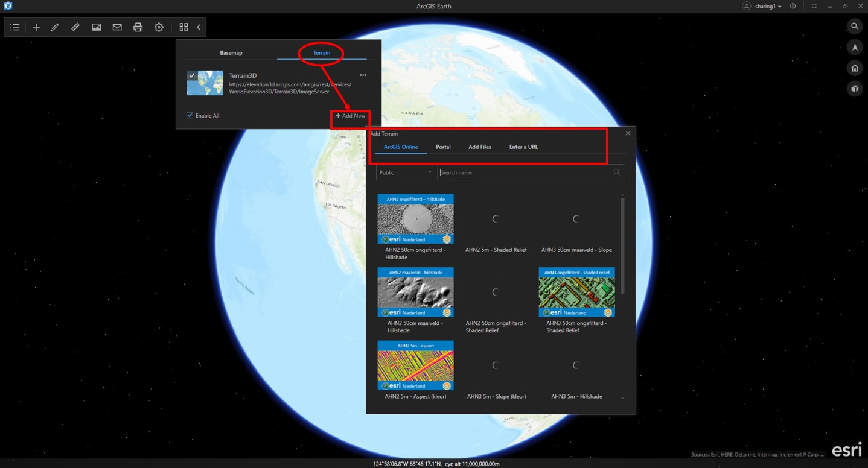868x468 pixels.
Task: Open the Settings gear icon
Action: [x=159, y=27]
